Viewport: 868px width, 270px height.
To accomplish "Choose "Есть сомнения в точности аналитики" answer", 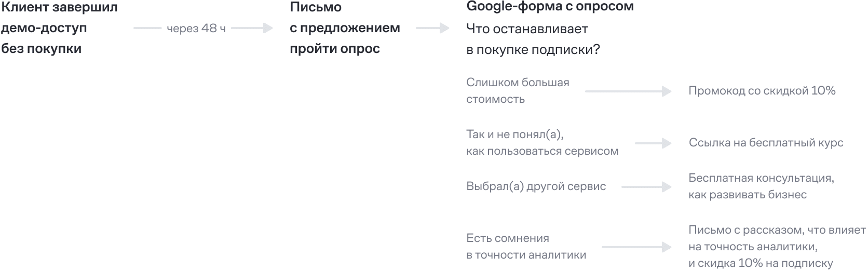I will pos(526,247).
